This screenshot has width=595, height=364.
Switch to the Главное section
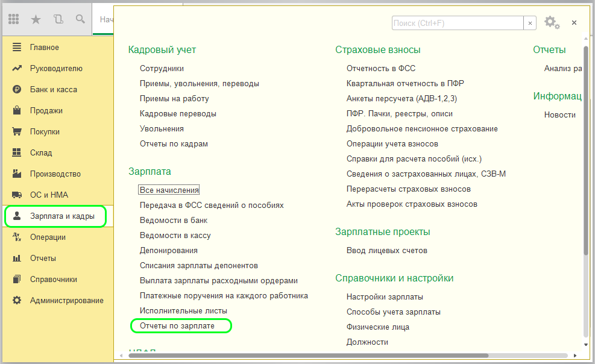tap(44, 48)
